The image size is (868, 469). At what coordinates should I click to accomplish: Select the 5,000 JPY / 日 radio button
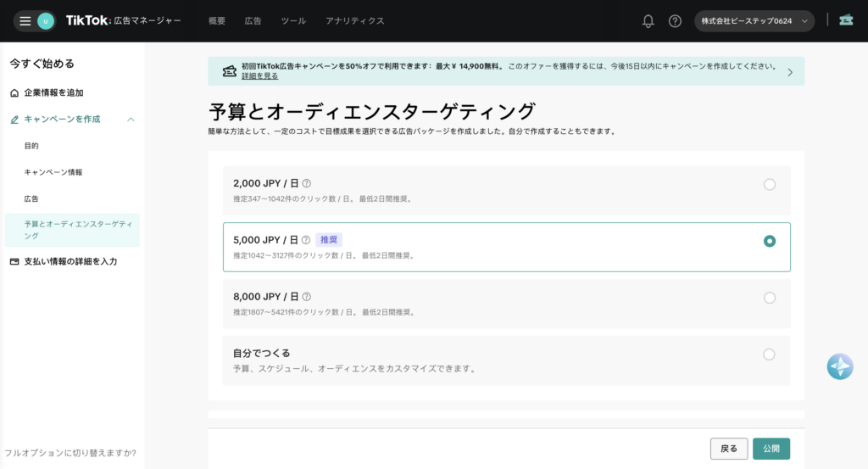[770, 241]
